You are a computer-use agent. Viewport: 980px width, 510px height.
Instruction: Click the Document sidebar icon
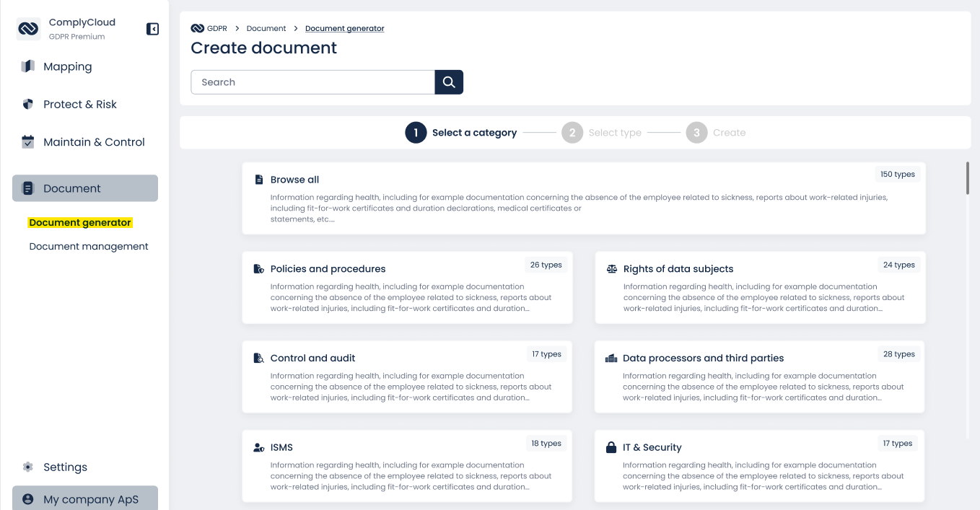28,188
